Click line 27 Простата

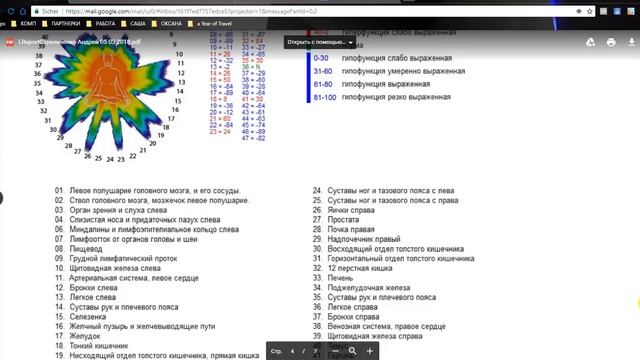pyautogui.click(x=336, y=220)
